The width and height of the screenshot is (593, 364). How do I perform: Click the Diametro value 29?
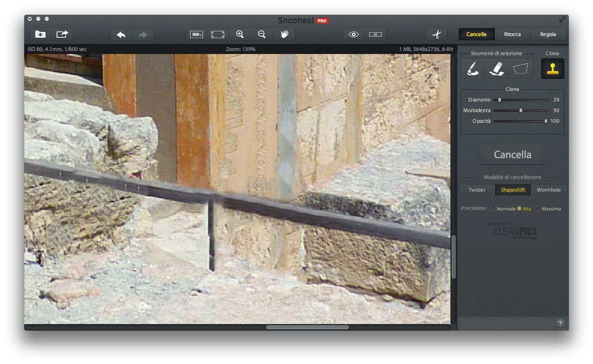(x=556, y=100)
